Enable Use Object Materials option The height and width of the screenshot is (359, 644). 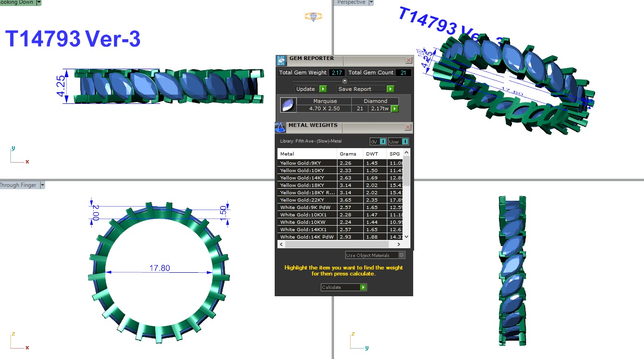[402, 255]
